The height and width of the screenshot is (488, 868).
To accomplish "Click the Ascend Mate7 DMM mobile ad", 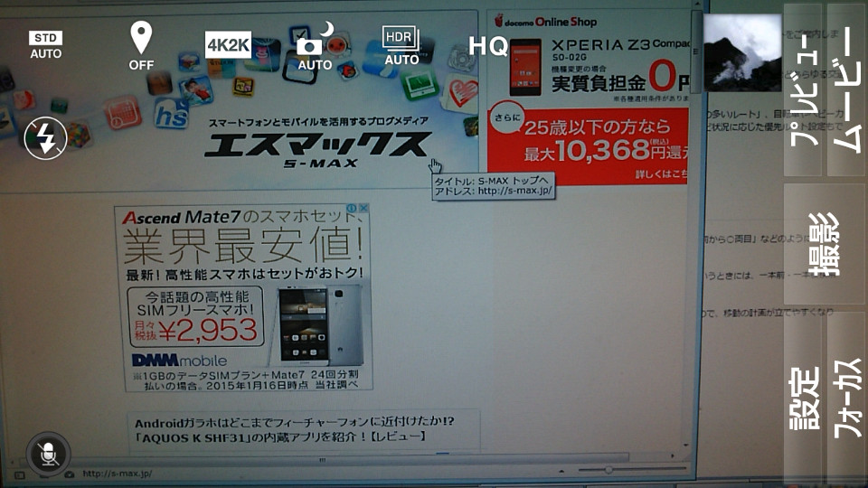I will [243, 297].
